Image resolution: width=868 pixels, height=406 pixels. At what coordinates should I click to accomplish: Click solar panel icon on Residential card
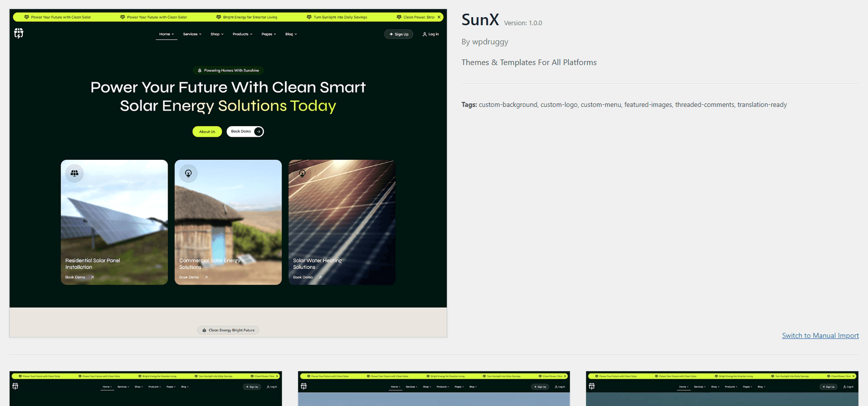75,173
